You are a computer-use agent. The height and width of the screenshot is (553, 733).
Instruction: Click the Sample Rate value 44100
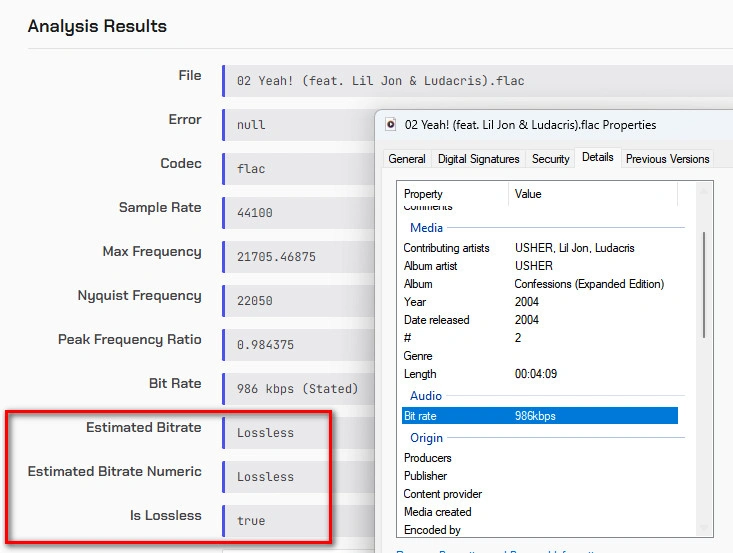(254, 213)
